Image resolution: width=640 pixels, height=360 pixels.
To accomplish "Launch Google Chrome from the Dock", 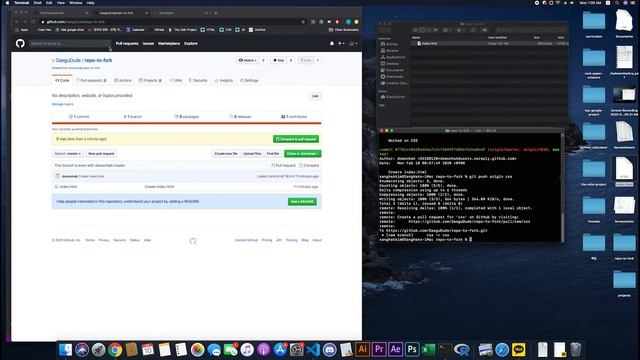I will pos(115,350).
